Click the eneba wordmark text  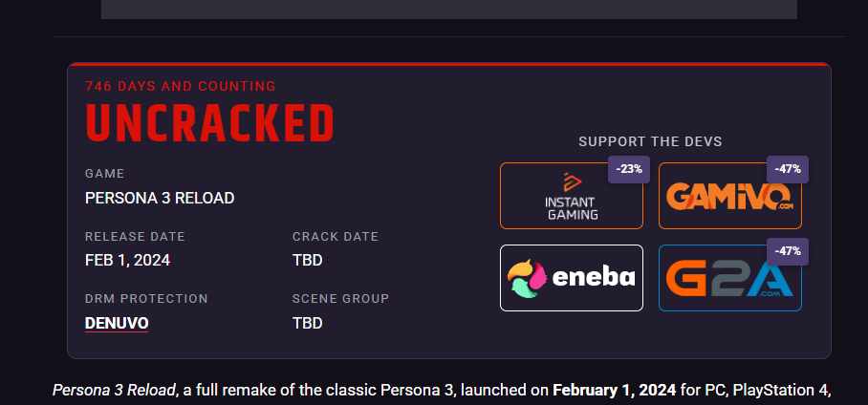click(593, 278)
